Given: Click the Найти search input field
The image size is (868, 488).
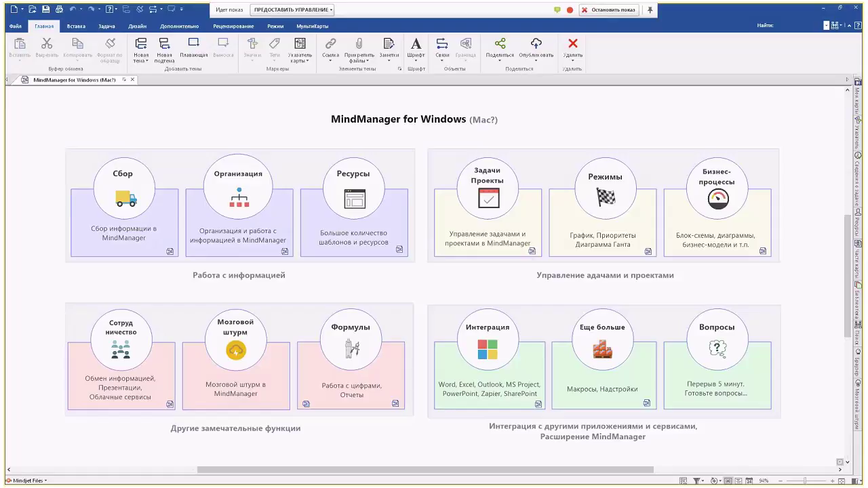Looking at the screenshot, I should [x=826, y=25].
